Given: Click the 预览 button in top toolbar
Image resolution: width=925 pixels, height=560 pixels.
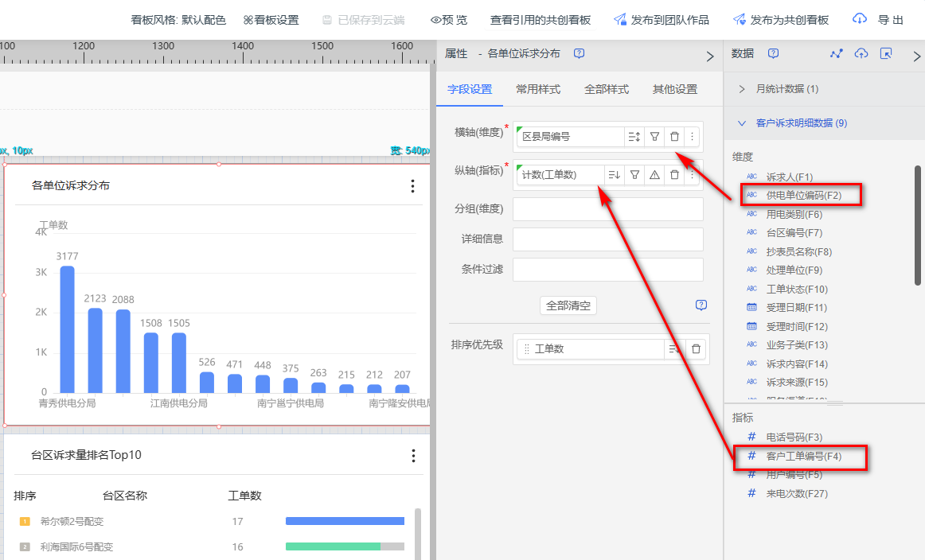Looking at the screenshot, I should (x=449, y=20).
